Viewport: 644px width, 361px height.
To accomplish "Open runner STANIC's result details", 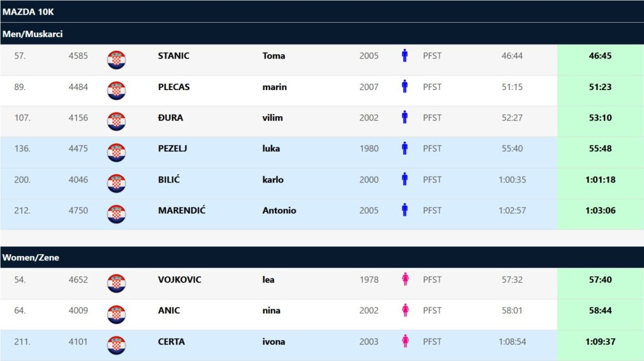I will [x=174, y=56].
